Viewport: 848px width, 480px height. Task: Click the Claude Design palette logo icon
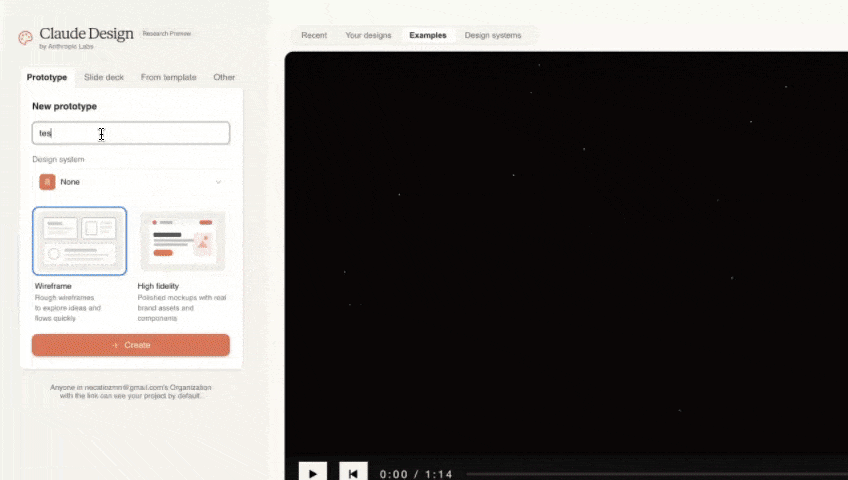click(25, 38)
